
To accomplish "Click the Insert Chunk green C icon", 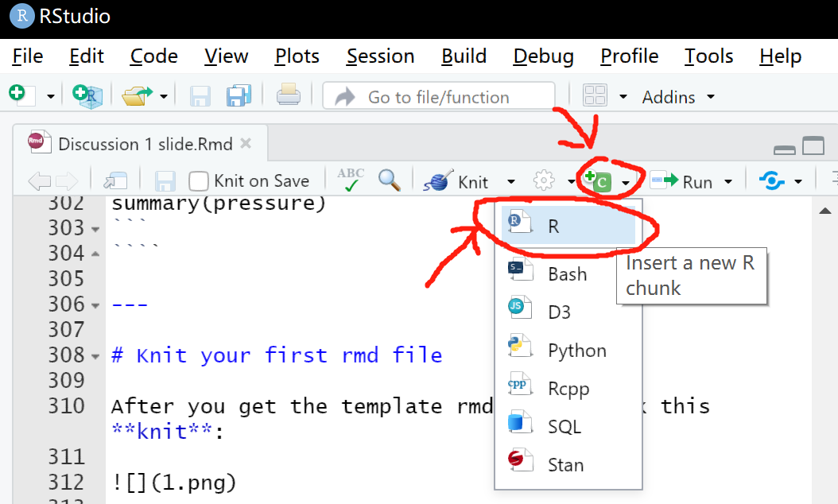I will click(599, 180).
